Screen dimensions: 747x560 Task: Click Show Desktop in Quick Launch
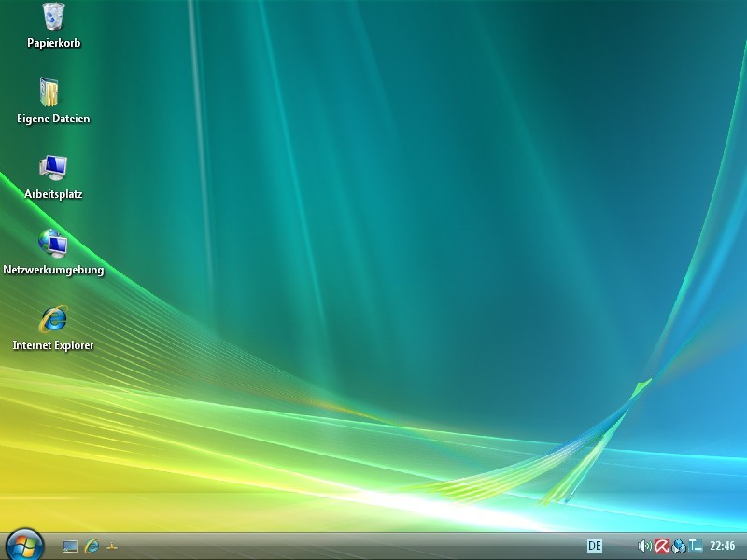click(x=69, y=546)
